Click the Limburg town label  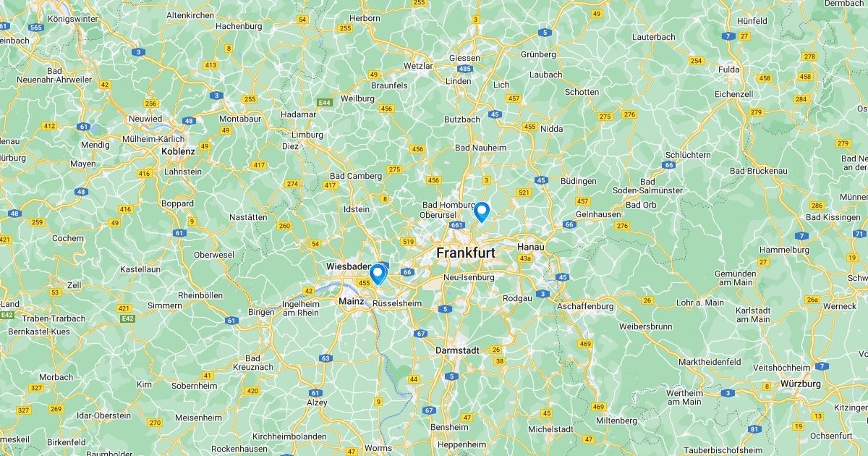tap(307, 135)
